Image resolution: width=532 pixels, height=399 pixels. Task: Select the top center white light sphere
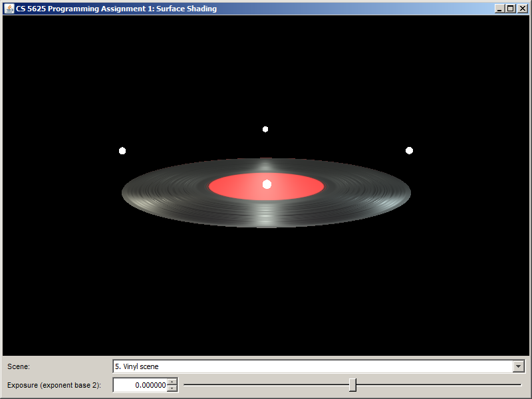click(x=265, y=129)
